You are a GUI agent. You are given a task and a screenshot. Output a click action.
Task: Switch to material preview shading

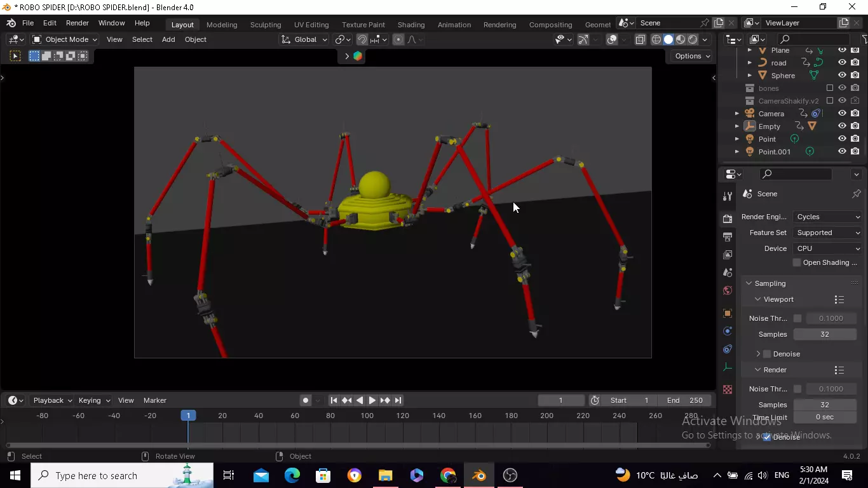coord(681,39)
